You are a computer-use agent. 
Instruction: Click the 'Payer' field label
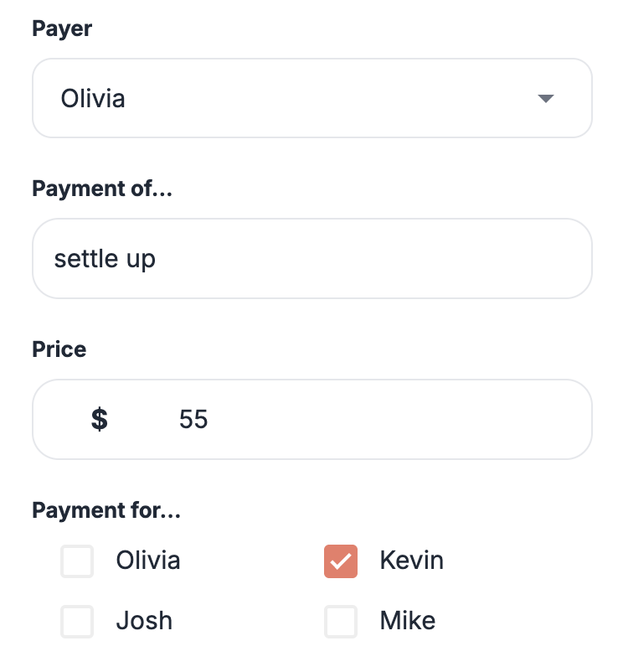click(62, 28)
